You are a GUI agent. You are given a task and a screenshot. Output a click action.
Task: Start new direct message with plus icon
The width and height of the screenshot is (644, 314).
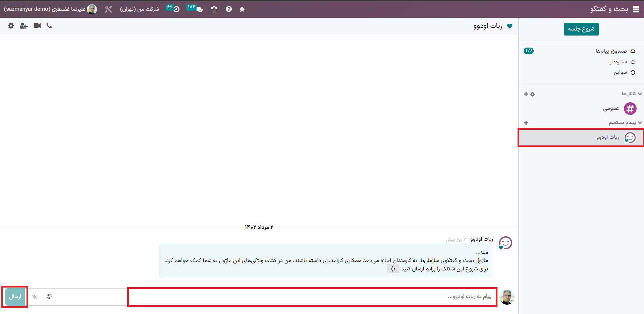coord(526,123)
